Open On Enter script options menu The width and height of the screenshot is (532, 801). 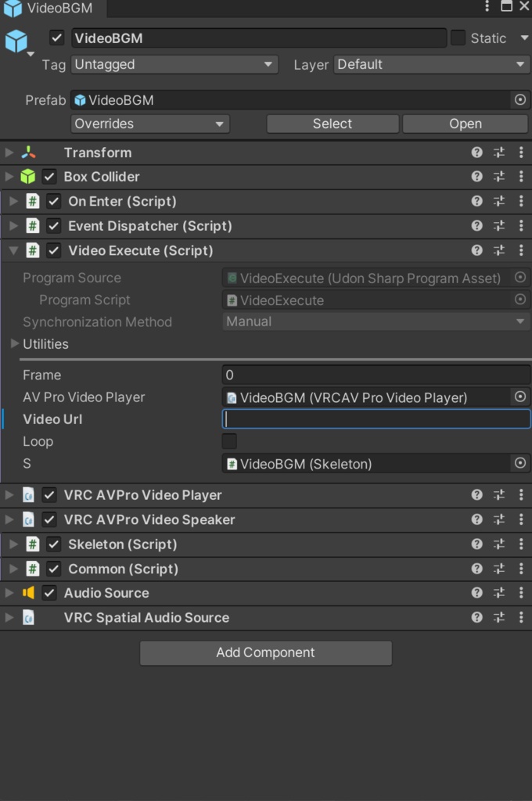(521, 201)
